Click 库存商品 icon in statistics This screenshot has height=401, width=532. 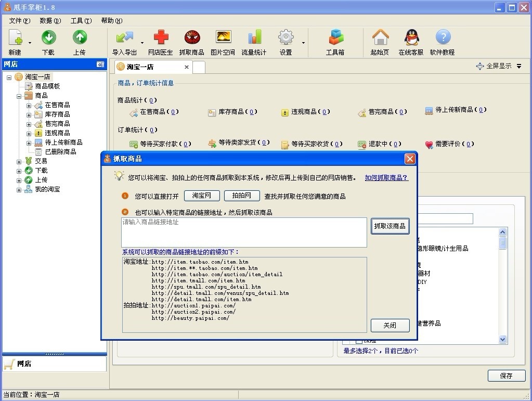(212, 113)
